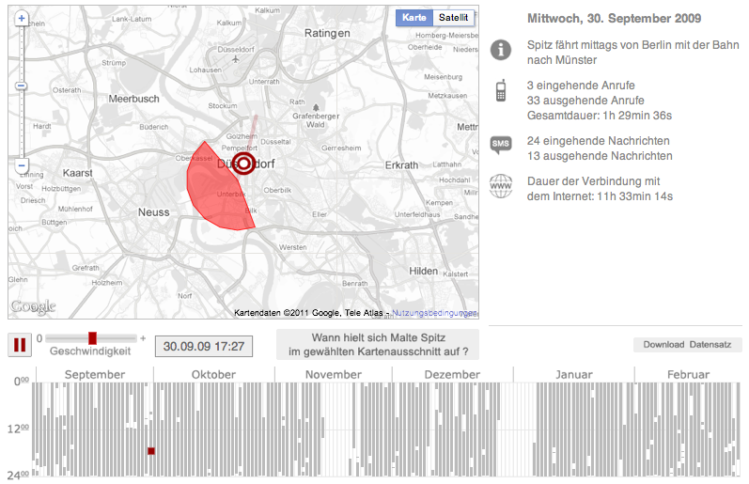Select the Karte map view
The height and width of the screenshot is (484, 749).
pos(414,18)
